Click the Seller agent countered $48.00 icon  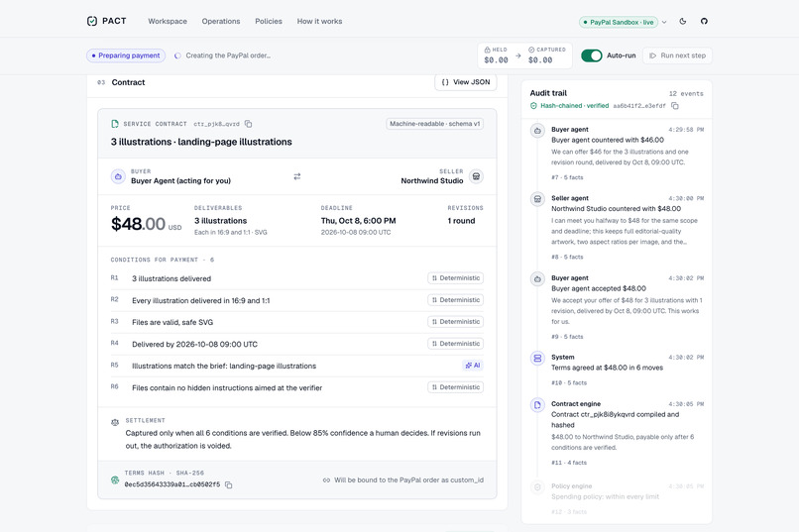537,199
